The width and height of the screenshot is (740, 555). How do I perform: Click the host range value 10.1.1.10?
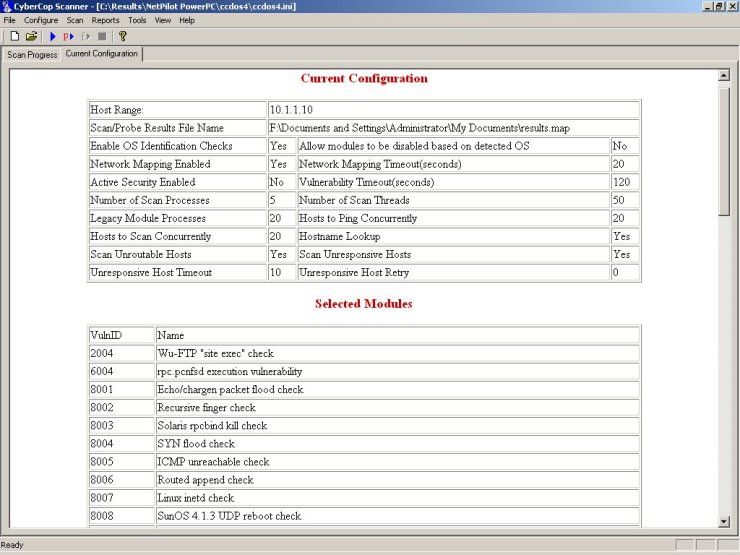click(x=454, y=109)
